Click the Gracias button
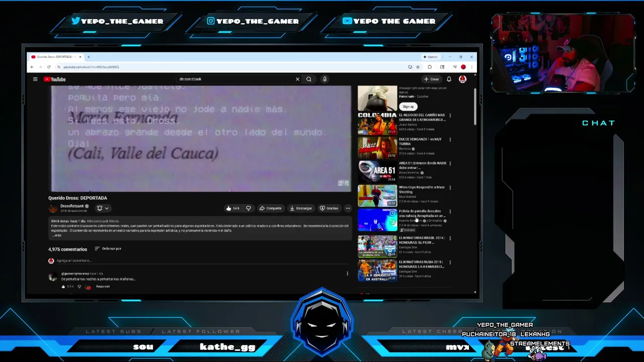This screenshot has width=644, height=362. pos(329,208)
